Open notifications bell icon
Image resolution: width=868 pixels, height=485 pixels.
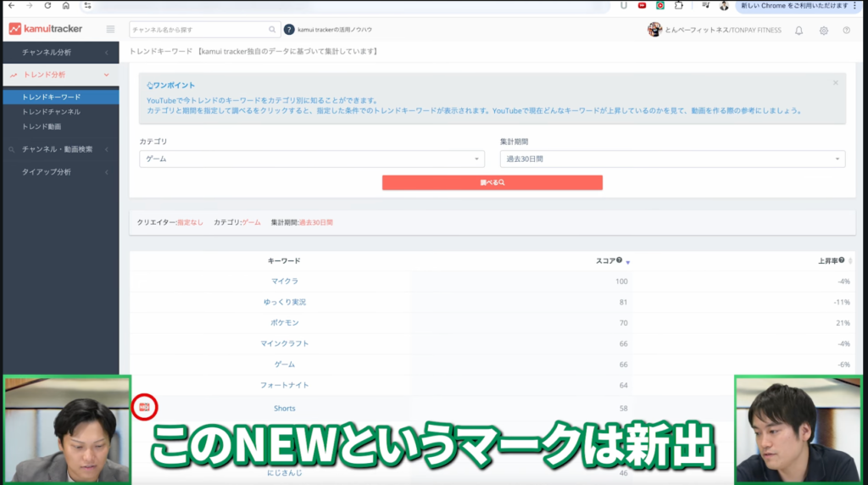point(798,31)
